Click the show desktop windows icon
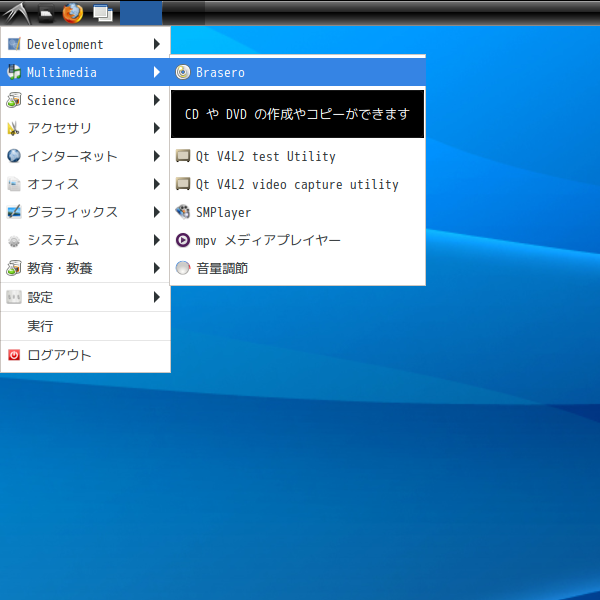Screen dimensions: 600x600 [x=101, y=13]
